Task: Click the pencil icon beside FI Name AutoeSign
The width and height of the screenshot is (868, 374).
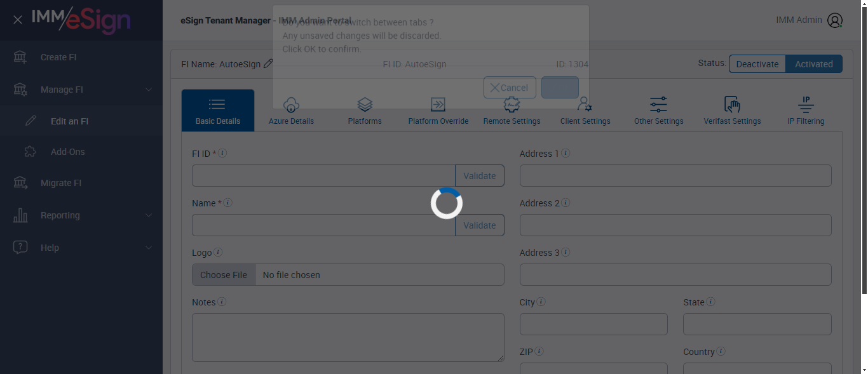Action: click(x=268, y=63)
